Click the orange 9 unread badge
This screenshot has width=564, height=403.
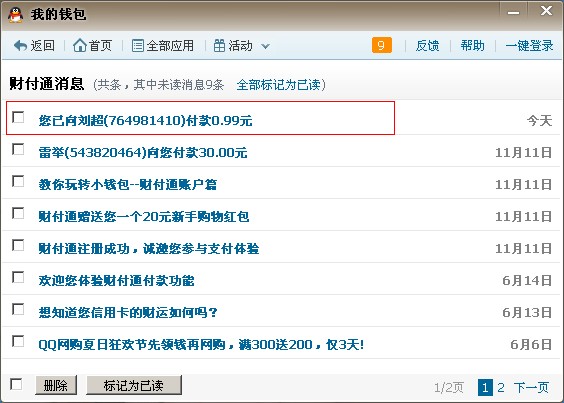pyautogui.click(x=382, y=45)
